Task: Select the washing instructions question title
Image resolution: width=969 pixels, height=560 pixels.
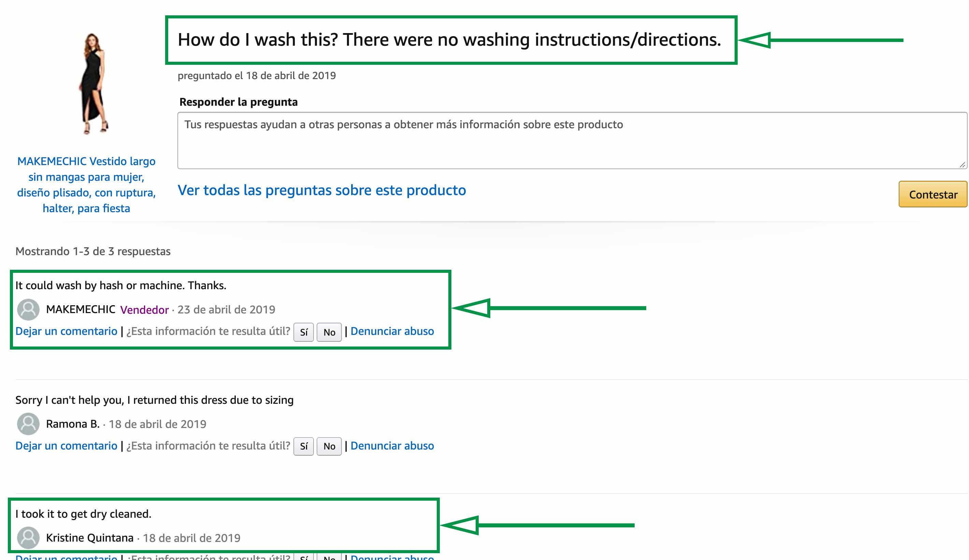Action: (x=449, y=40)
